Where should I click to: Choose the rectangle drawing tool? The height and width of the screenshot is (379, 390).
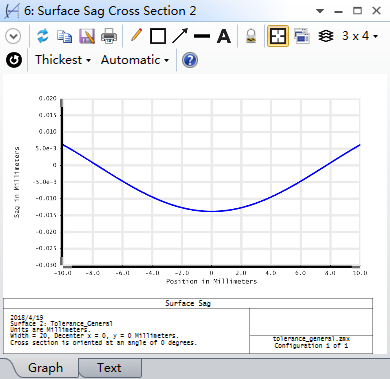point(158,36)
